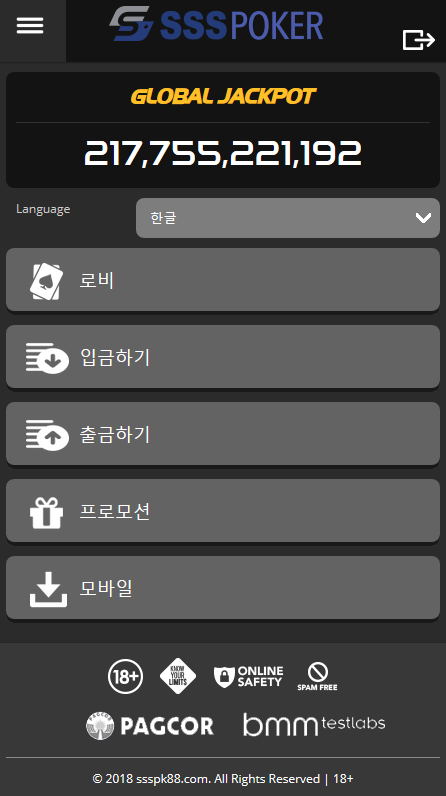Open the 로비 lobby menu item
The height and width of the screenshot is (796, 446).
[223, 280]
